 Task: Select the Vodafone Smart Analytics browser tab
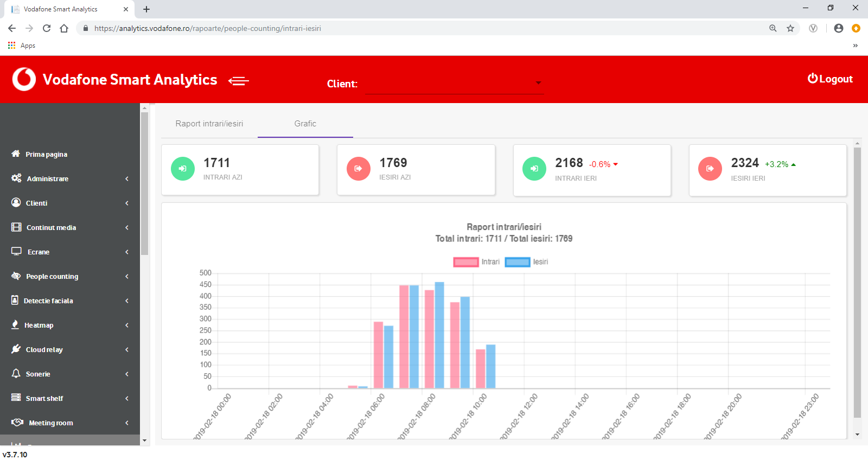tap(68, 9)
